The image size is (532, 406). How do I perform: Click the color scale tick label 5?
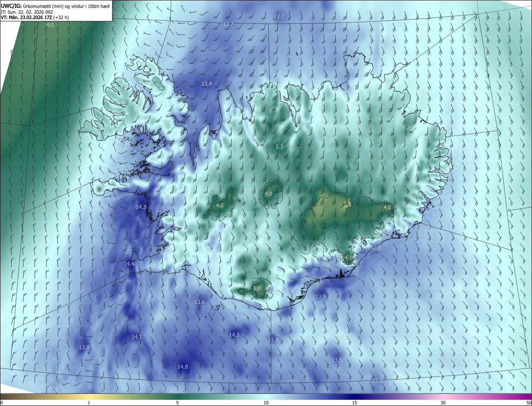pos(177,403)
